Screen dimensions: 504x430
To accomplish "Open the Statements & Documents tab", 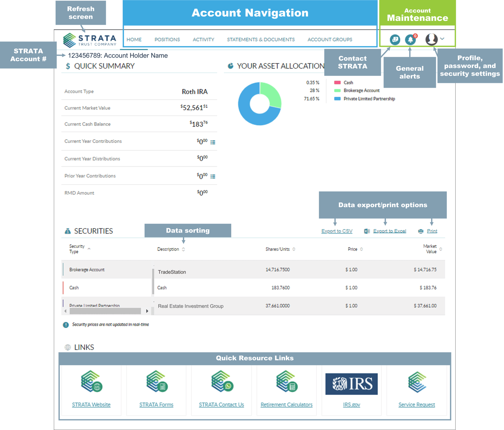I will (x=261, y=39).
